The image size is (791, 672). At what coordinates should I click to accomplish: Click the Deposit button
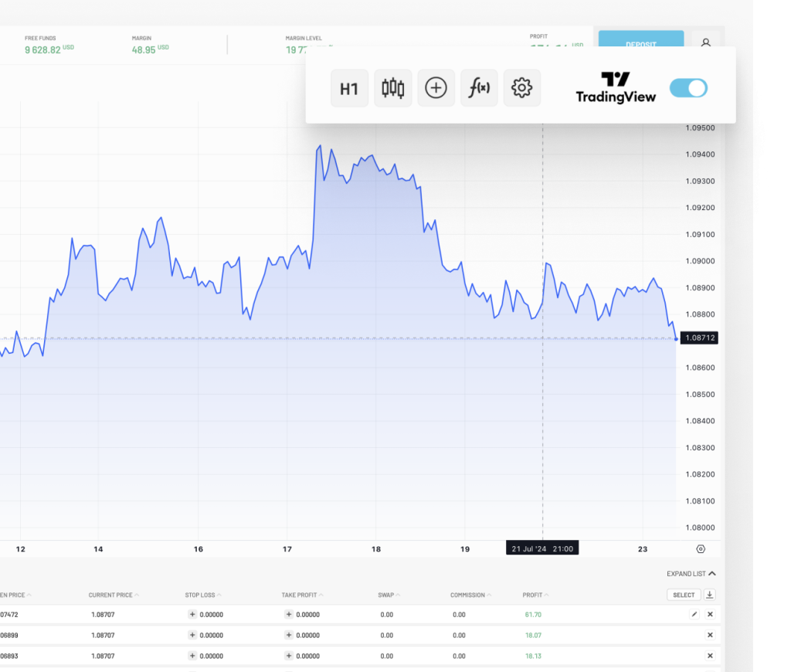click(641, 40)
